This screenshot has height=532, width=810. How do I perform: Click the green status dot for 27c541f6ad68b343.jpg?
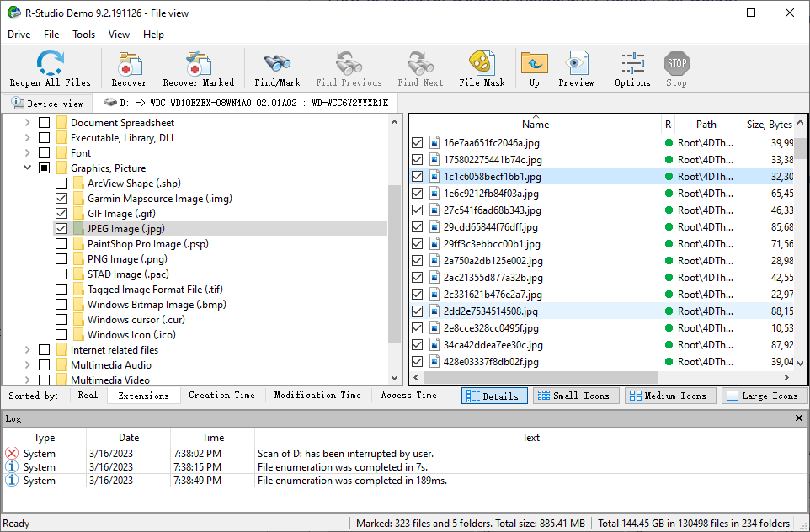coord(669,210)
